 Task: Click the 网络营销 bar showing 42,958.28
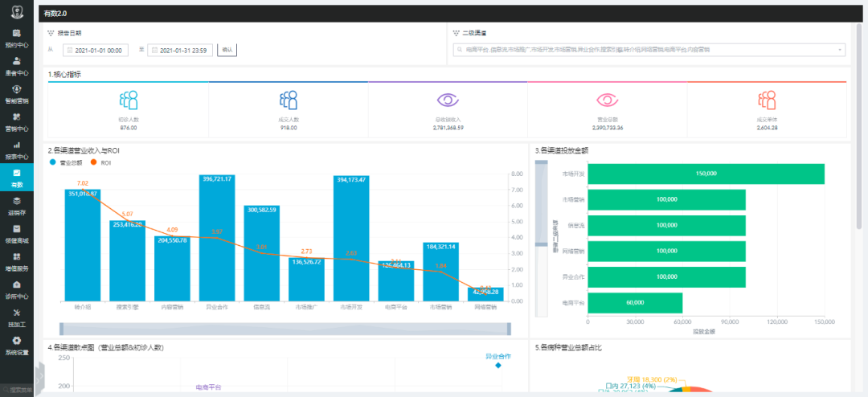(485, 294)
